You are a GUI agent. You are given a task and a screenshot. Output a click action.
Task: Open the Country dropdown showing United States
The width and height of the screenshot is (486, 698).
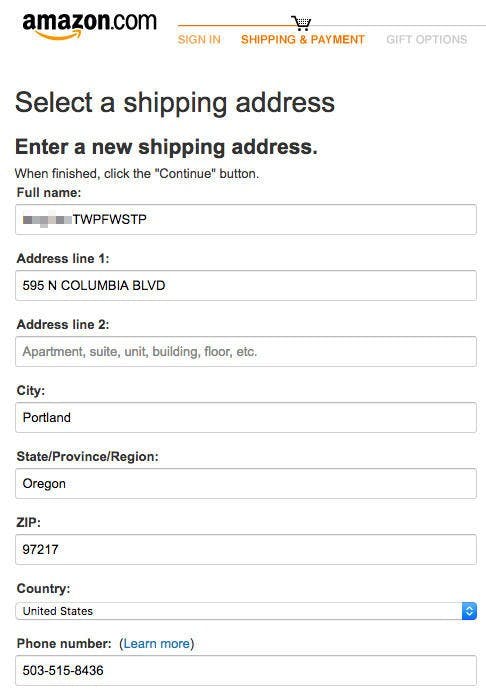coord(246,611)
